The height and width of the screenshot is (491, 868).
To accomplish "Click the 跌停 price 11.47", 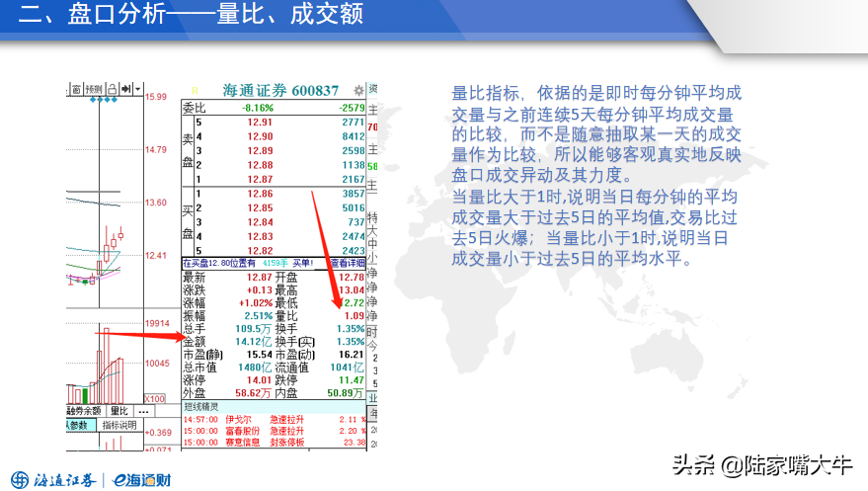I will (x=352, y=380).
